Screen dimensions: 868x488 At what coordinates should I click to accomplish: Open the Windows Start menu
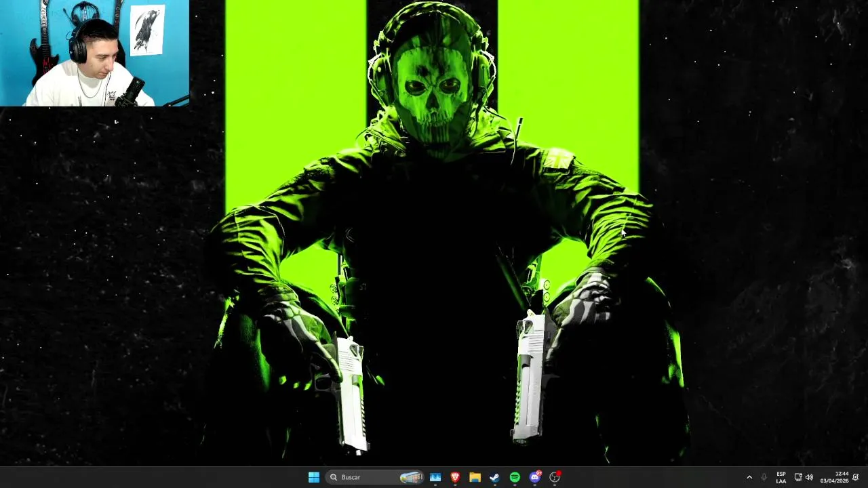tap(313, 477)
